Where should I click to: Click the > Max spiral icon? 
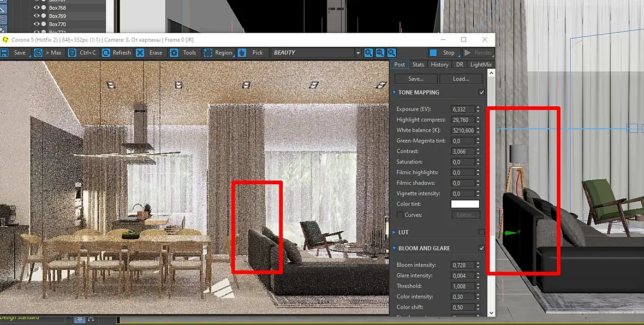pyautogui.click(x=38, y=52)
